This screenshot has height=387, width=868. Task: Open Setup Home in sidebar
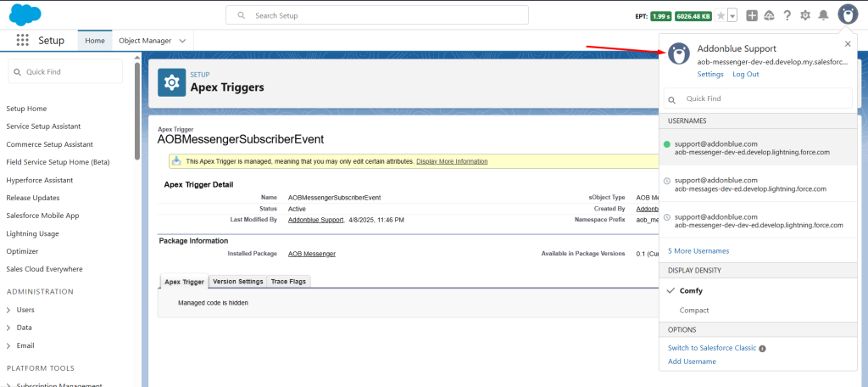tap(26, 109)
